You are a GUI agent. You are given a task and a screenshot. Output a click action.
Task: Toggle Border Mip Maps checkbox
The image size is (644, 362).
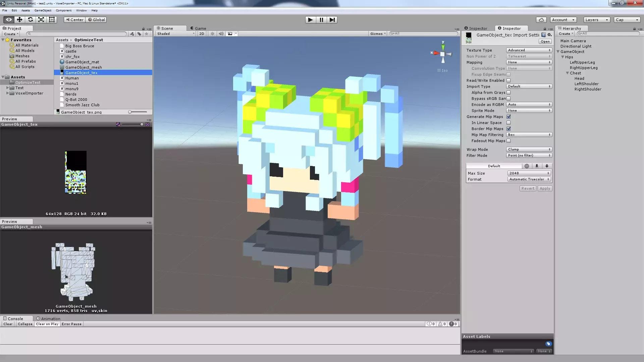(x=508, y=129)
